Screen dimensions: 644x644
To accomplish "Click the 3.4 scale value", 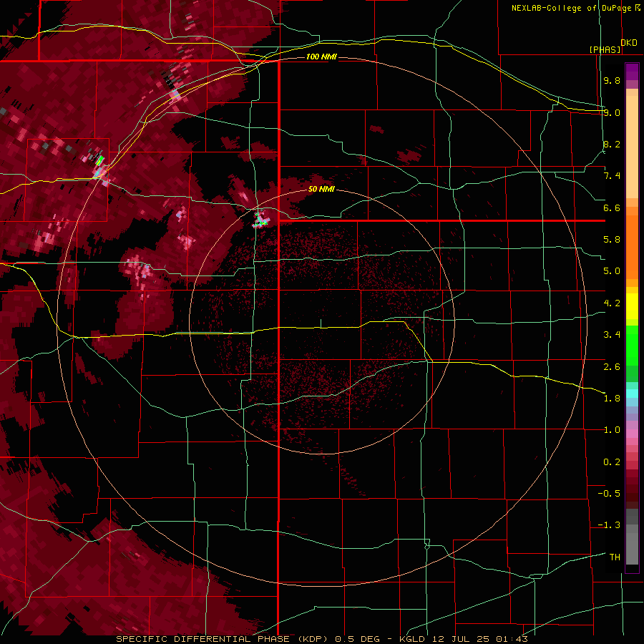I will [x=612, y=335].
